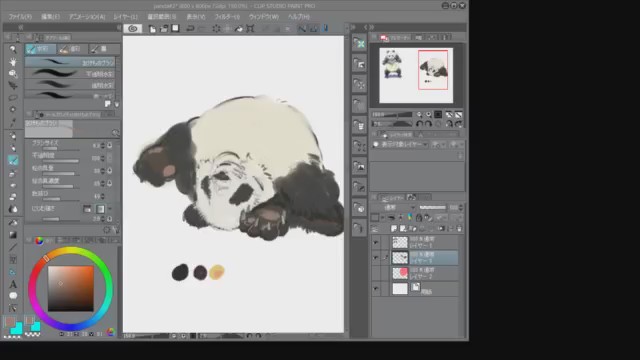The width and height of the screenshot is (640, 360).
Task: Select the second brush sub tool (不透明水彩)
Action: 70,74
